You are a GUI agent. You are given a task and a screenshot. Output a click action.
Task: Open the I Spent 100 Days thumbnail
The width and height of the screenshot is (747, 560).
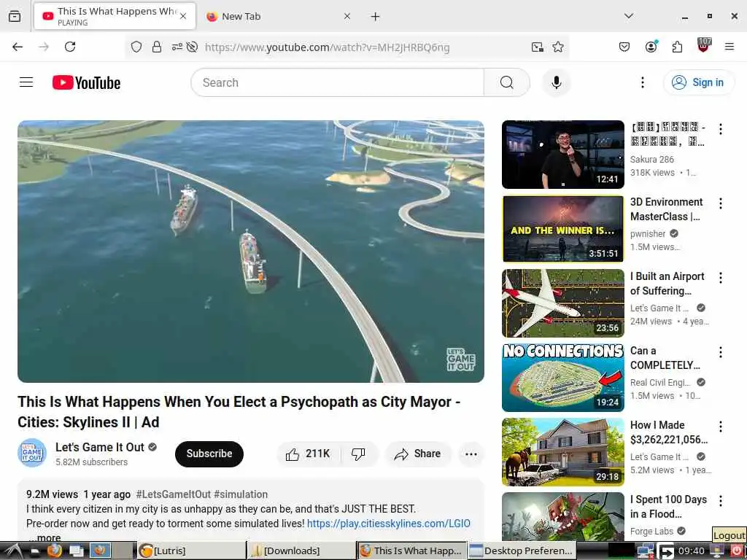tap(562, 516)
